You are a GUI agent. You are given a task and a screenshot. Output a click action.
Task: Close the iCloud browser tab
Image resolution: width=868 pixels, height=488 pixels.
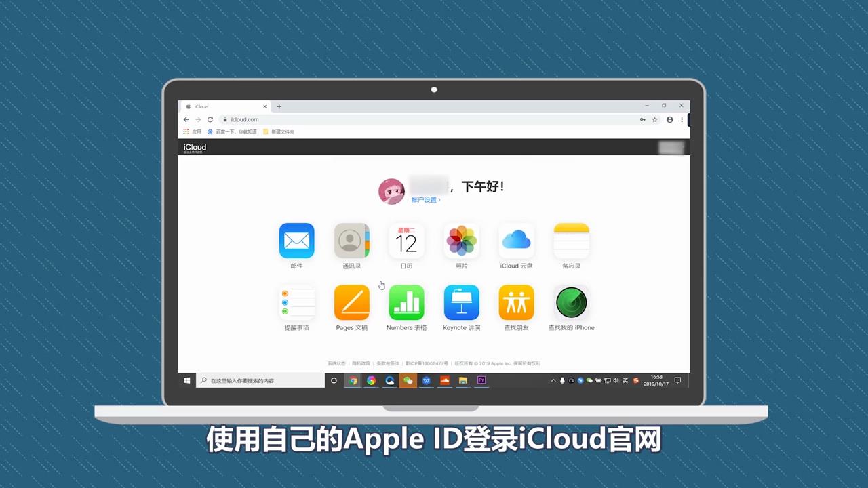264,106
